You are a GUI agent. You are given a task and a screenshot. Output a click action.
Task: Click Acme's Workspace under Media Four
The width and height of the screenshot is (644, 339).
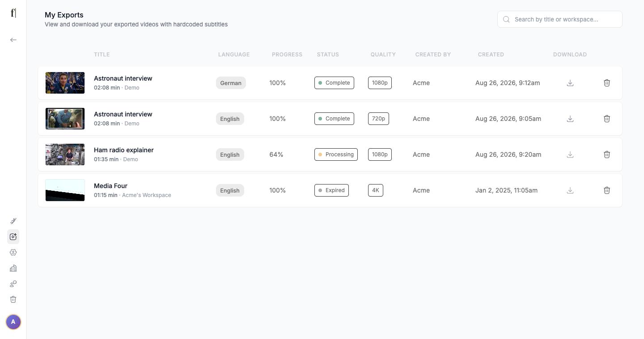[x=147, y=195]
